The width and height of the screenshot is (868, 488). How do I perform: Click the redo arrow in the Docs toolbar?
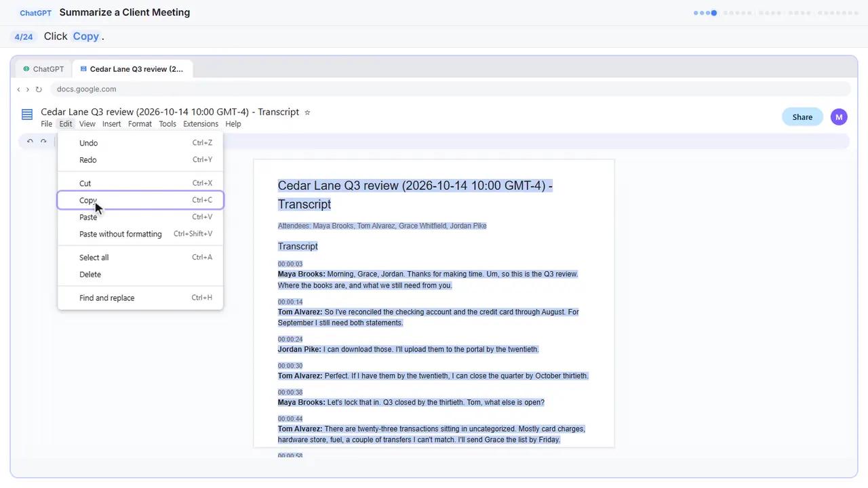(43, 141)
